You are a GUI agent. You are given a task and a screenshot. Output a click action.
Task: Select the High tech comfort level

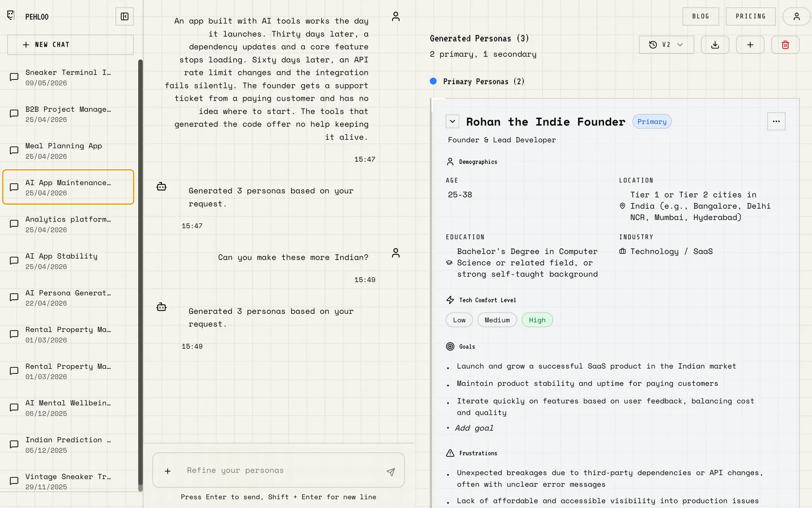click(537, 320)
